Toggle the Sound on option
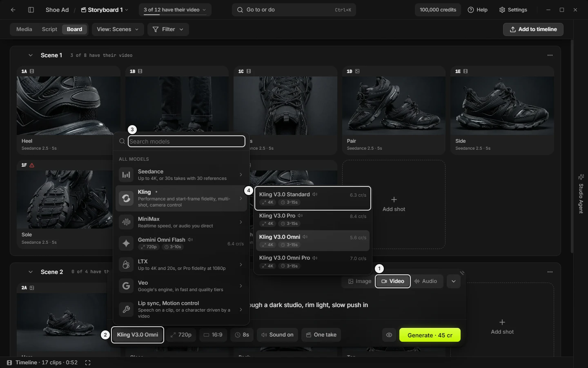The height and width of the screenshot is (368, 588). (x=277, y=335)
